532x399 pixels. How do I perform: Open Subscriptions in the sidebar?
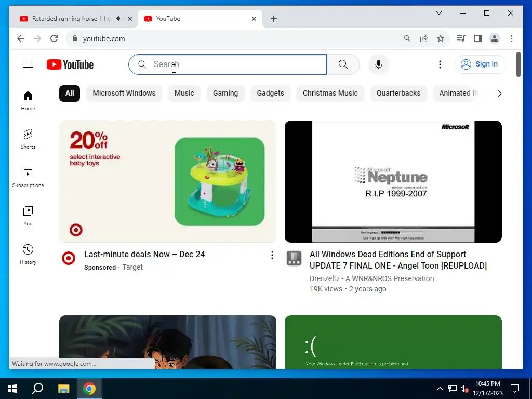pos(28,178)
